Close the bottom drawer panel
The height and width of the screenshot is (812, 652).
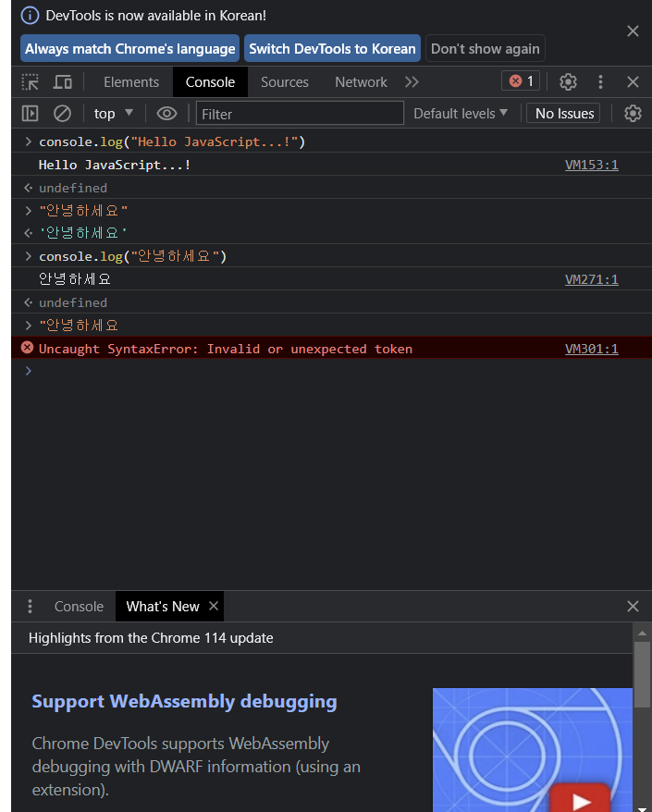coord(633,607)
